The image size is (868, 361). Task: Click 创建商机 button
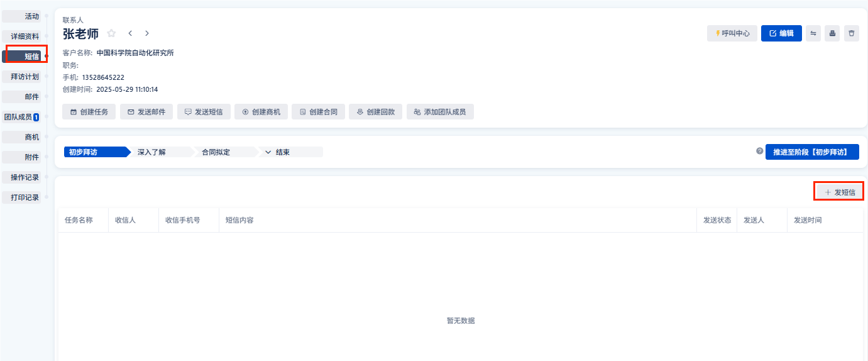click(x=261, y=112)
